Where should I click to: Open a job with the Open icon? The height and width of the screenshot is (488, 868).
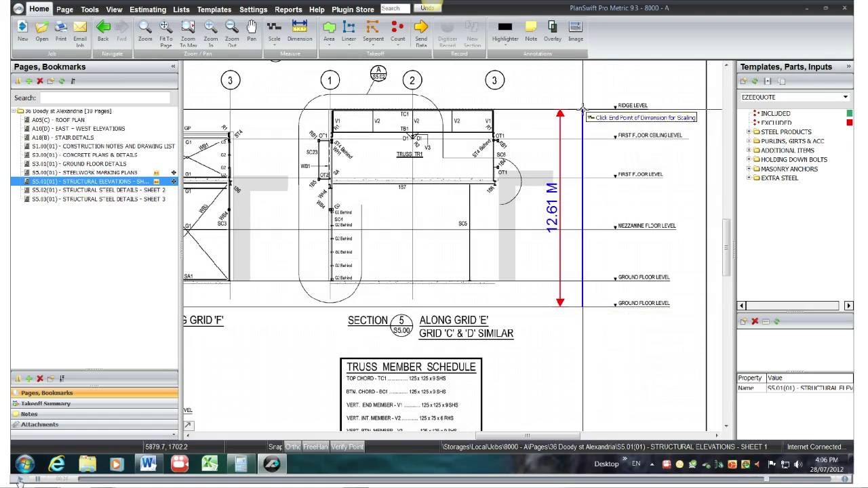[42, 27]
